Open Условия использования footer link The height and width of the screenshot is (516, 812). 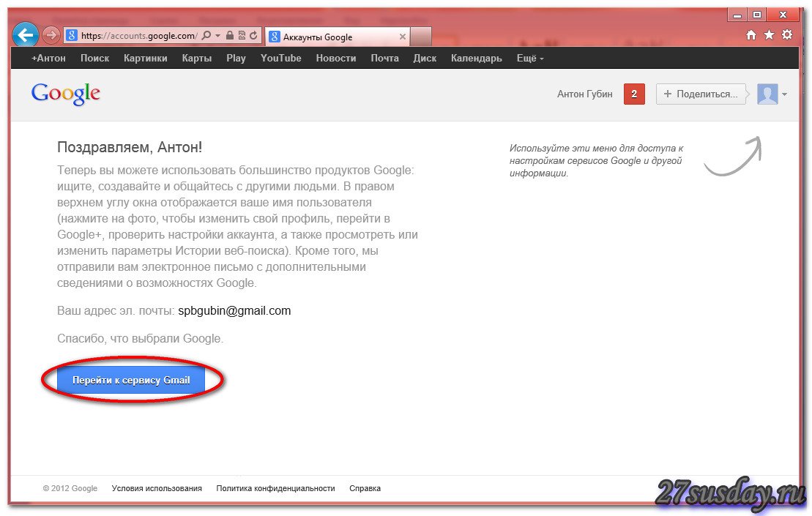point(157,488)
